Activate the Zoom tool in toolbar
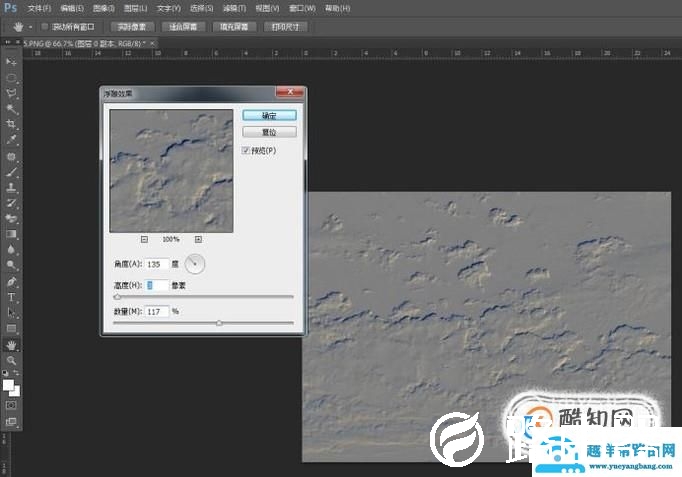 (12, 359)
